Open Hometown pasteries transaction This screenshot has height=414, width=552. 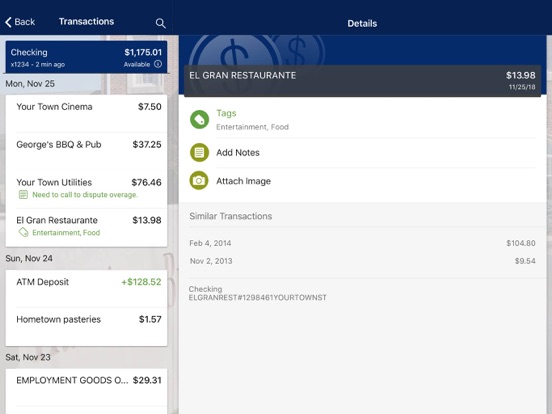point(87,326)
